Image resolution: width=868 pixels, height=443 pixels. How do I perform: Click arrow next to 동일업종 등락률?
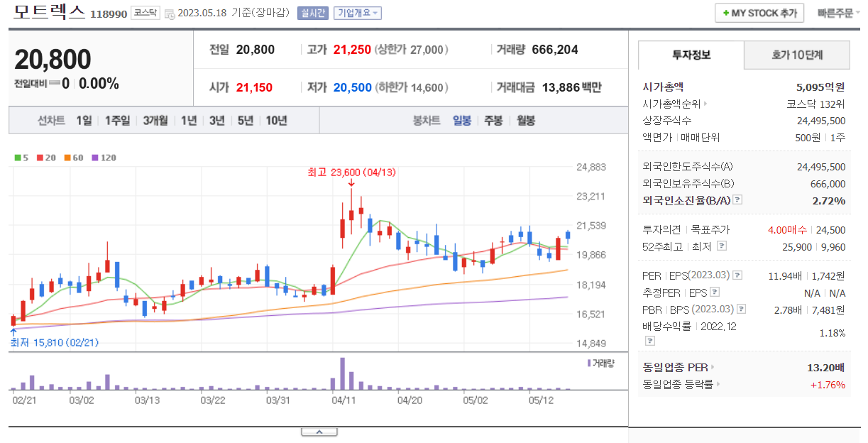[x=718, y=385]
